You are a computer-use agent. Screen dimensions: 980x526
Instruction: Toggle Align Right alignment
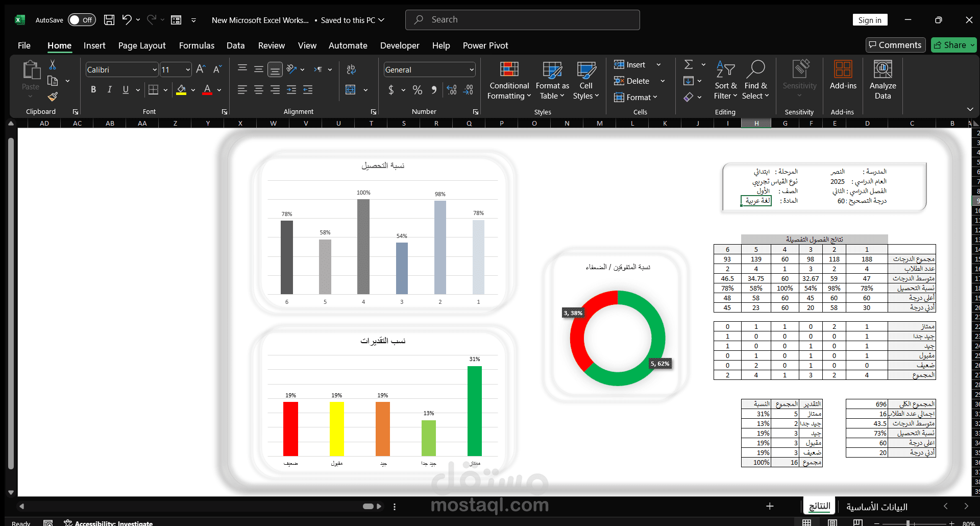275,90
